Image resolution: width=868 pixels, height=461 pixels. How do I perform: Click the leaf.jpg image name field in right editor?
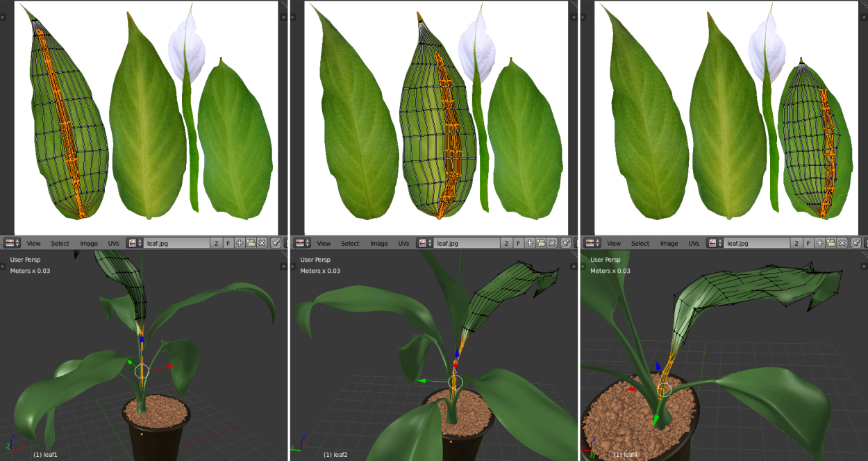coord(758,243)
